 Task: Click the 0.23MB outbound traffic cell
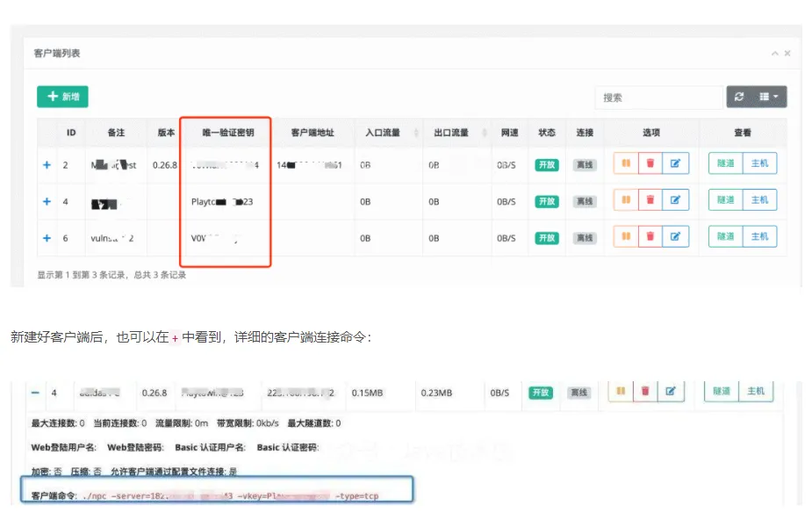436,393
